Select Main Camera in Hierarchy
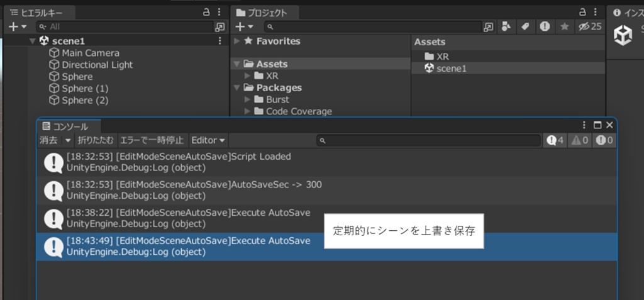Image resolution: width=644 pixels, height=300 pixels. pyautogui.click(x=91, y=53)
